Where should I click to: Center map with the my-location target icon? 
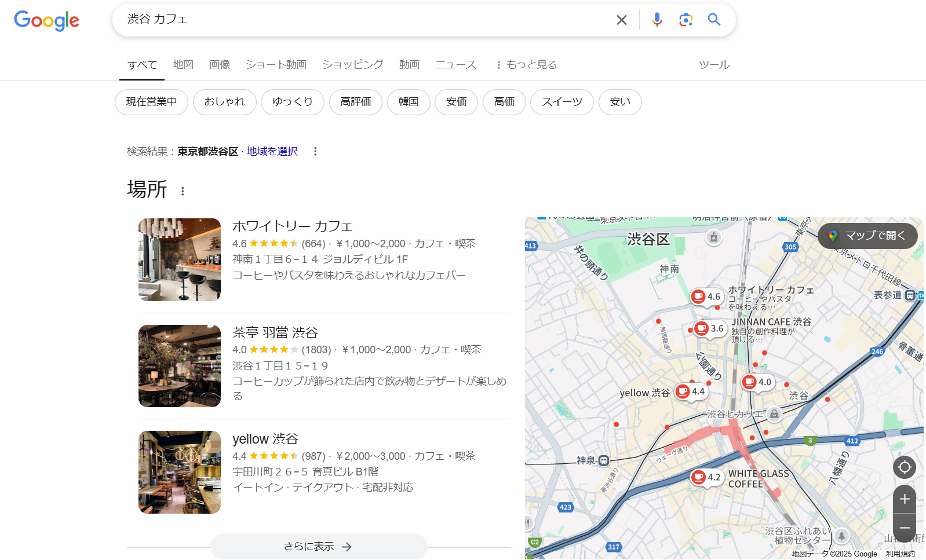coord(904,467)
